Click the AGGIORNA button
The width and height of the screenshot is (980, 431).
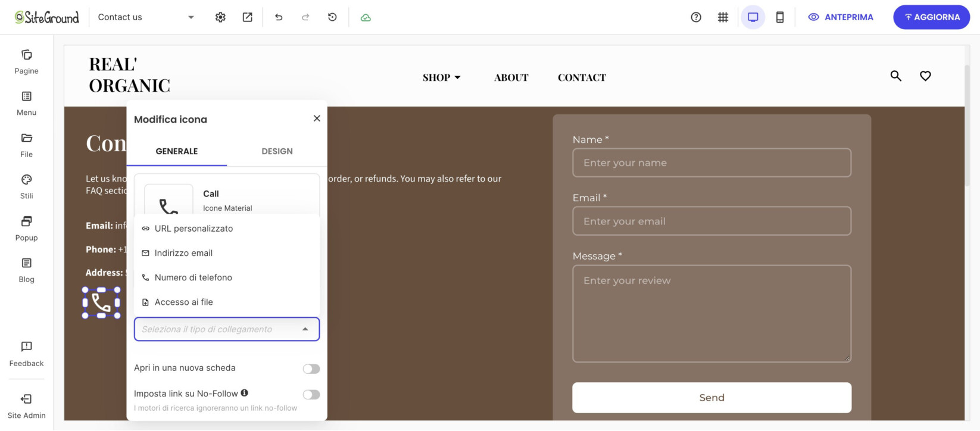point(932,17)
